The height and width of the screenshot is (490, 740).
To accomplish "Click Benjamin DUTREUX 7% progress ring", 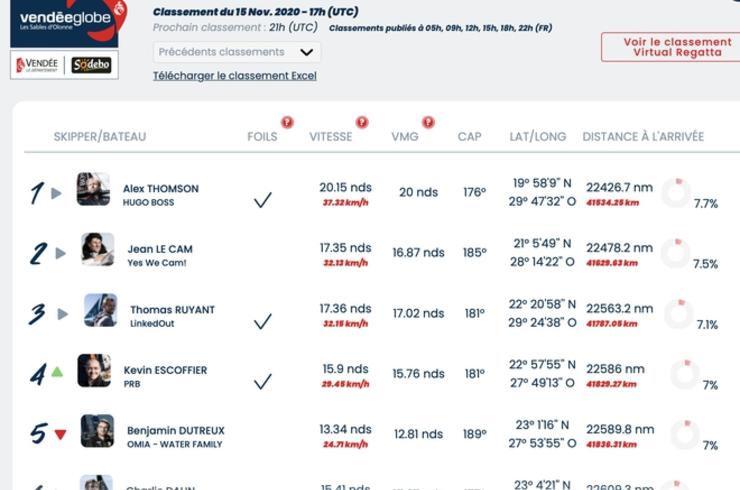I will (685, 434).
